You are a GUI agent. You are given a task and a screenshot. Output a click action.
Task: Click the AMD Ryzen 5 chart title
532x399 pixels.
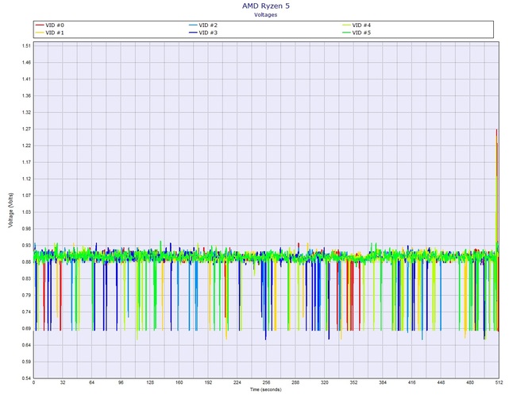tap(266, 6)
